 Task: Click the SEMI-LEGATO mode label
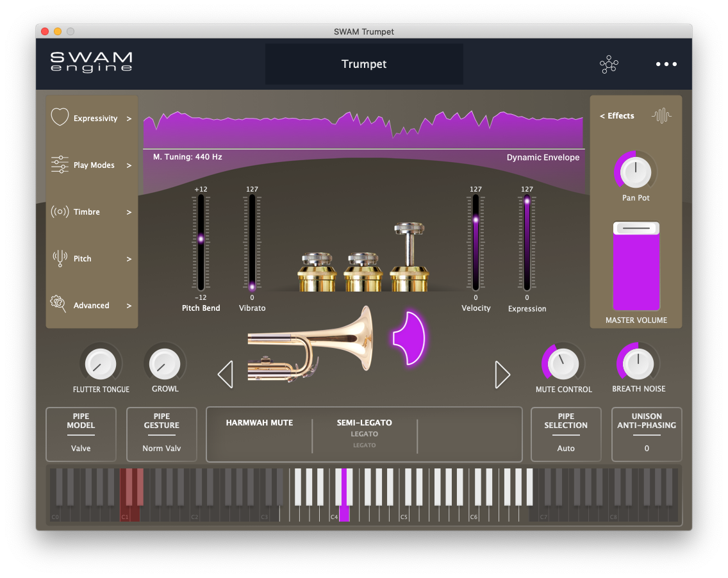(365, 422)
